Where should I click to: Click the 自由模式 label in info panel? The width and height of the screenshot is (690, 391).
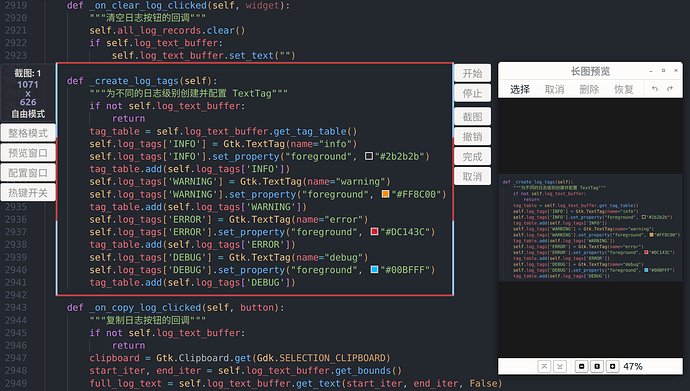(28, 114)
